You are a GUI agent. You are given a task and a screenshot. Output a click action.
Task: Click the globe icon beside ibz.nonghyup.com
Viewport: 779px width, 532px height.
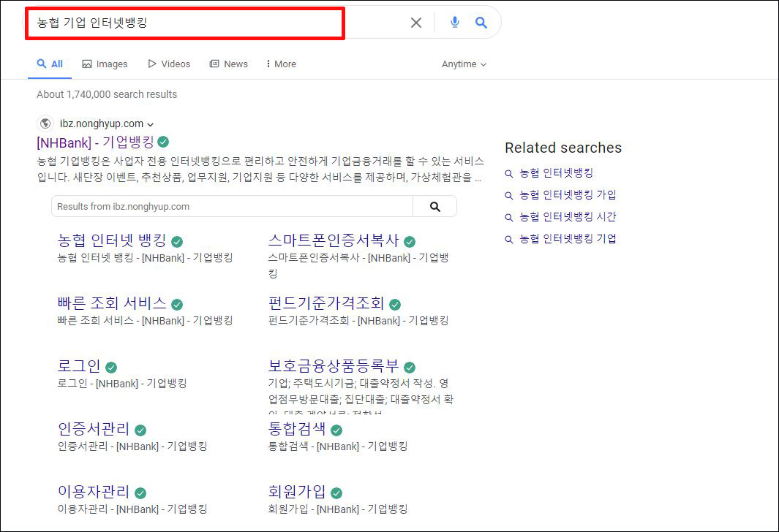click(x=45, y=123)
